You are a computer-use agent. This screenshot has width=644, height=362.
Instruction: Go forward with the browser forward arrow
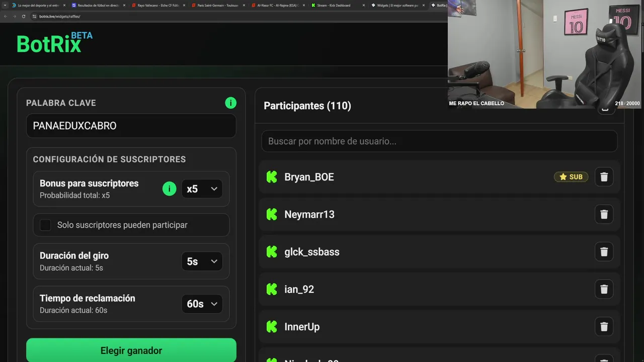[15, 16]
